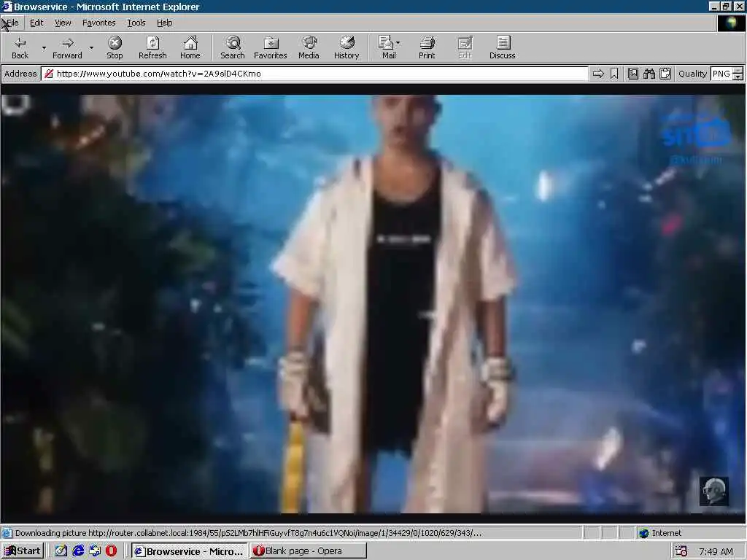Screen dimensions: 747x560
Task: Click the first Quick Launch notepad icon
Action: [x=61, y=551]
